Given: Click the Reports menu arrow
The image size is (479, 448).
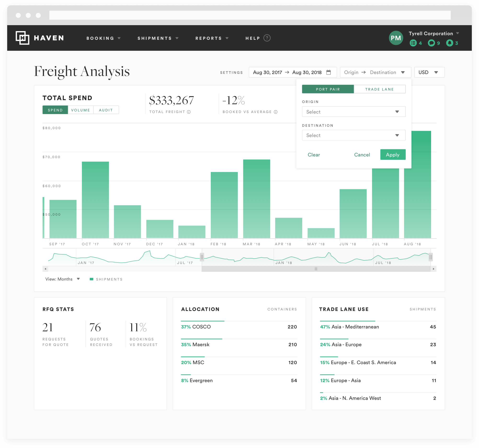Looking at the screenshot, I should click(x=227, y=38).
